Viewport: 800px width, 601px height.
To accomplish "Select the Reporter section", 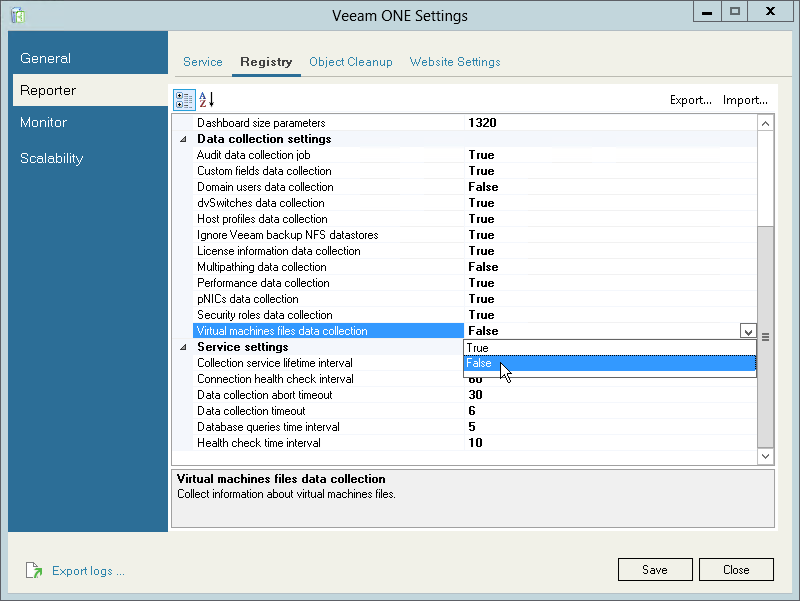I will click(x=90, y=90).
